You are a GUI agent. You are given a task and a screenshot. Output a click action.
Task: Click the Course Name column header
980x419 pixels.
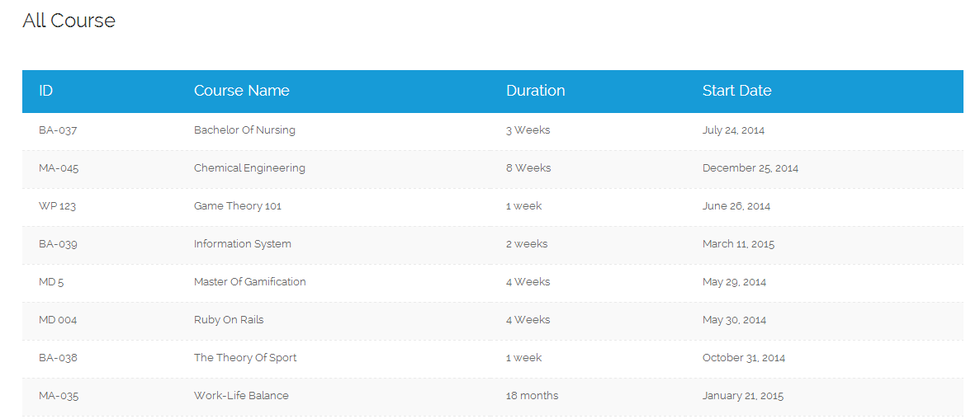[x=241, y=91]
